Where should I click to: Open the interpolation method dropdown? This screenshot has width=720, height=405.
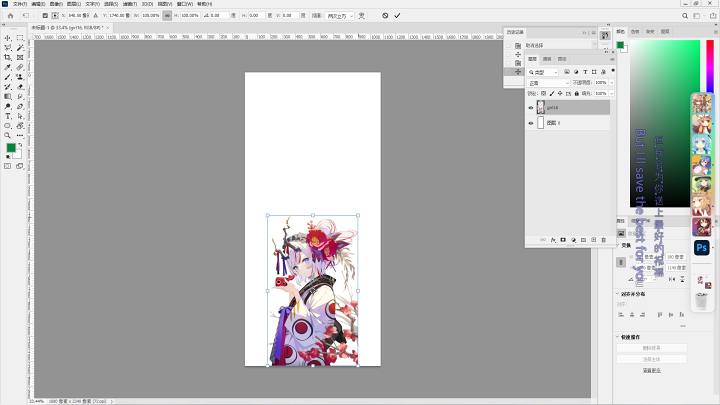coord(340,16)
